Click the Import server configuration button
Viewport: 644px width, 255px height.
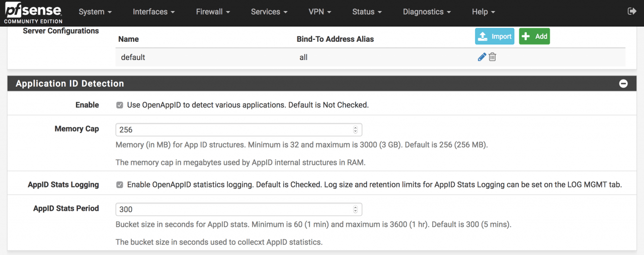point(495,36)
